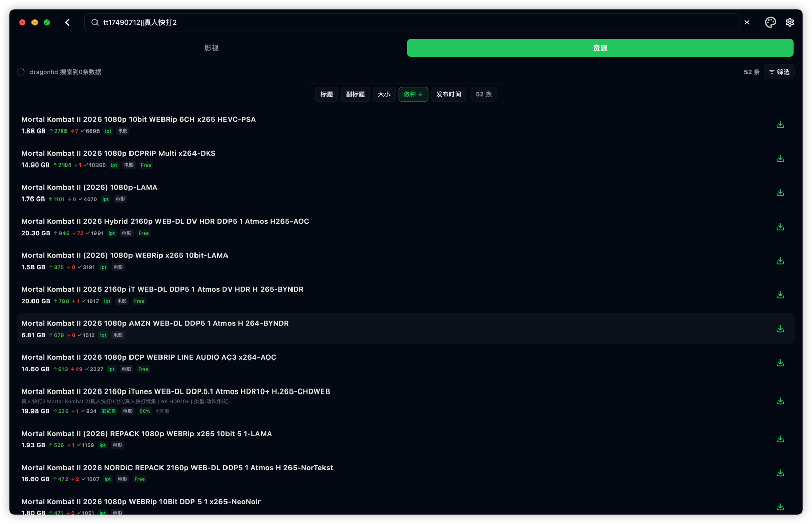
Task: Download the Hybrid 2160p H265-AOC release
Action: coord(780,227)
